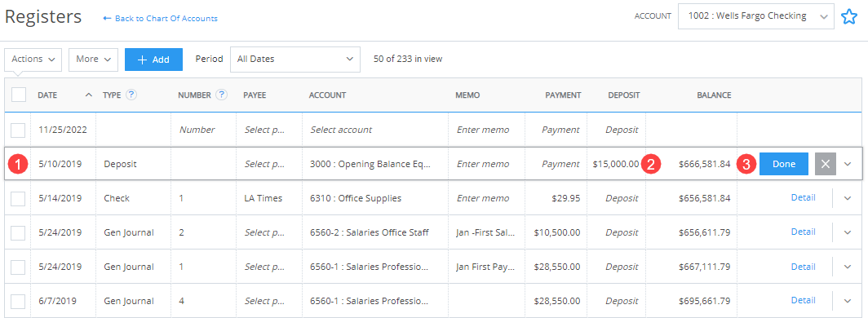
Task: Open the Account selector Wells Fargo Checking
Action: (755, 16)
